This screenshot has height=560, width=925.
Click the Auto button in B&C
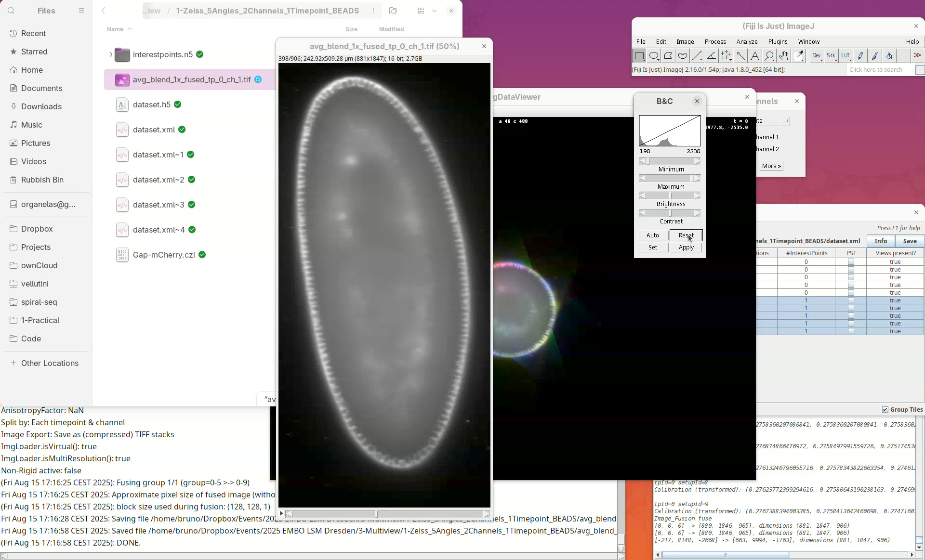coord(652,235)
